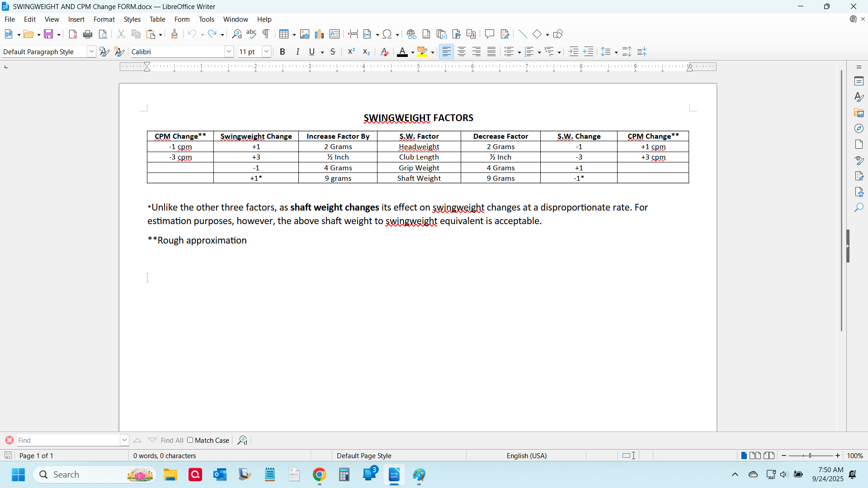The width and height of the screenshot is (868, 488).
Task: Open the Format menu
Action: [104, 19]
